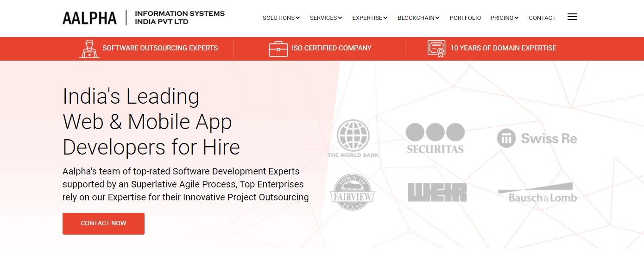This screenshot has height=273, width=644.
Task: Click the domain expertise certificate icon
Action: pyautogui.click(x=436, y=49)
